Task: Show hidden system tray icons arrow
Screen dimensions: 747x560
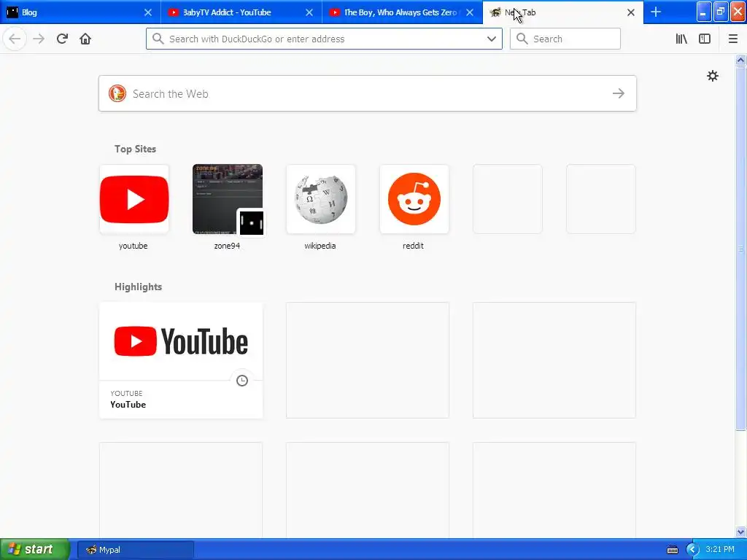Action: [x=692, y=550]
